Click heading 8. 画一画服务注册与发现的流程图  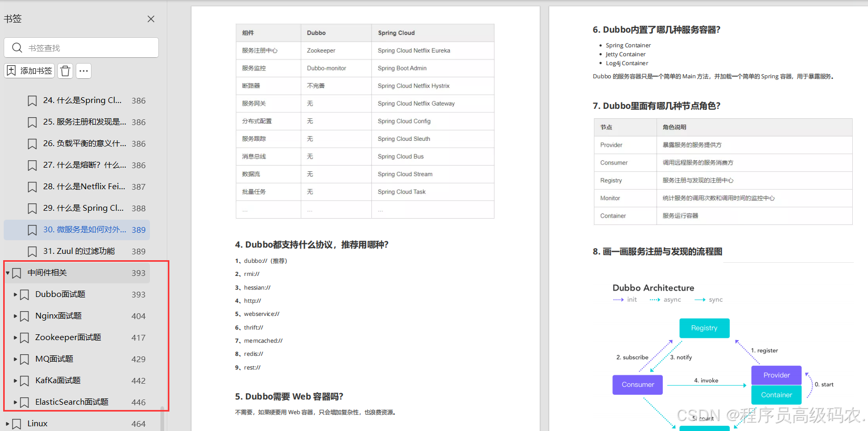coord(658,251)
